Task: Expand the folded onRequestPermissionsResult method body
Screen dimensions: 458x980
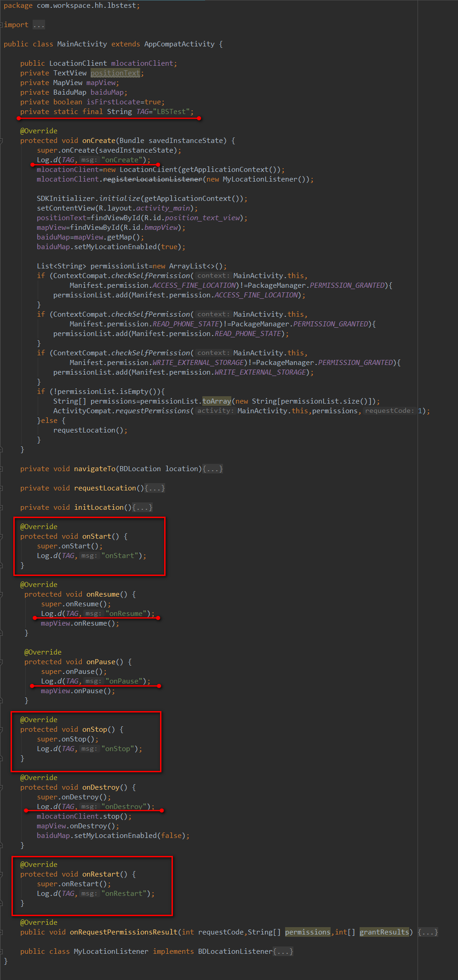Action: tap(428, 932)
